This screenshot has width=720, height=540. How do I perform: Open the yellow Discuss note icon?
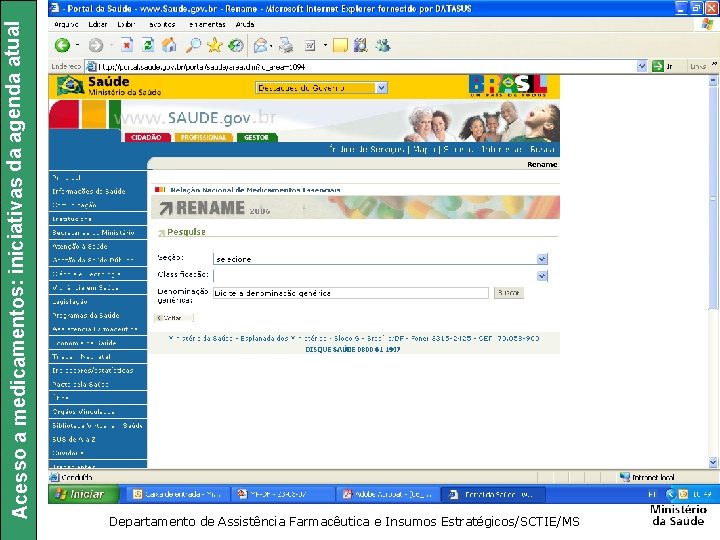click(x=340, y=45)
